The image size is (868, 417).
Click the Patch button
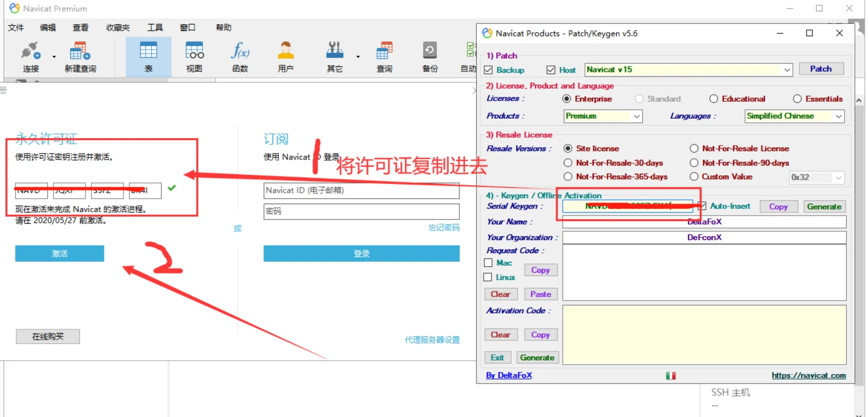click(x=821, y=69)
